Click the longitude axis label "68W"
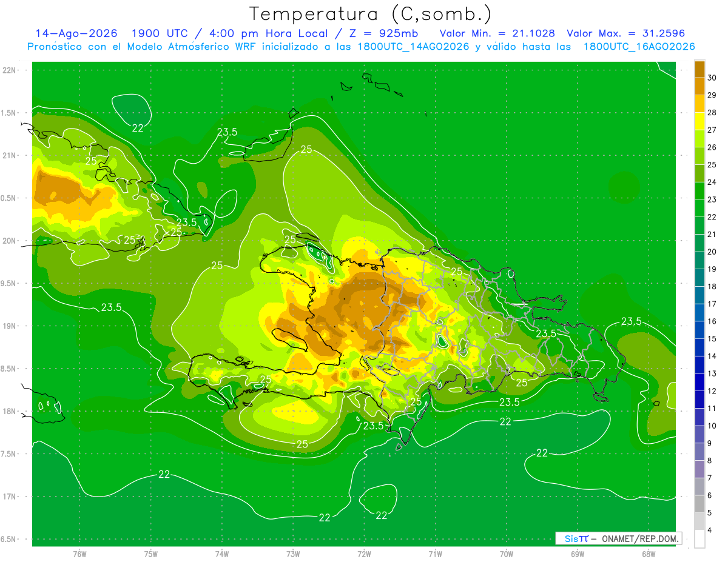 (649, 554)
